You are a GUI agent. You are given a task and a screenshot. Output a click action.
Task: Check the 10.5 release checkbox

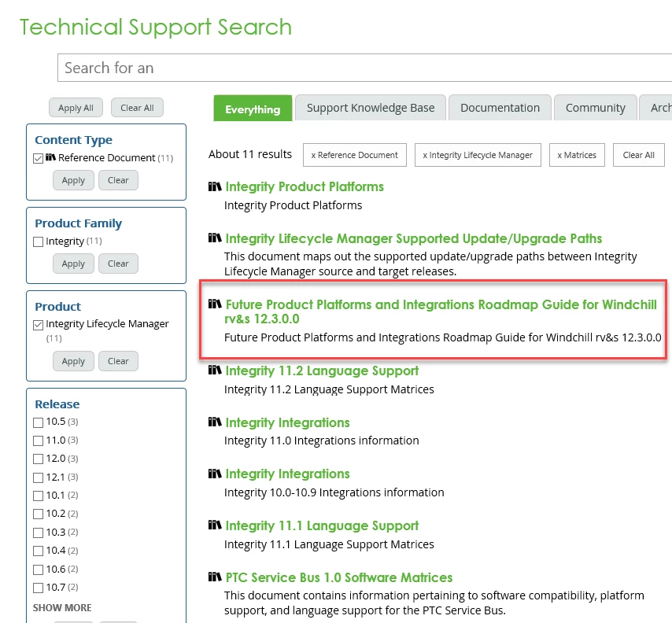click(38, 422)
